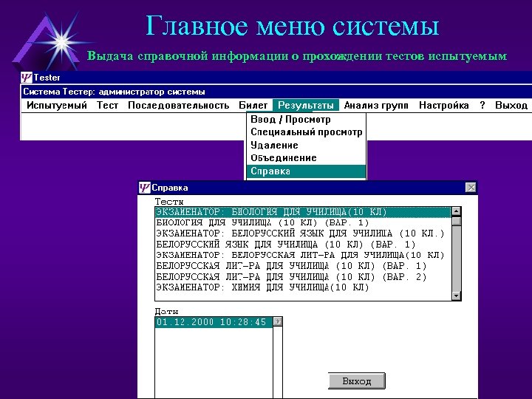Select ЭКЗАМЕНАТОР: ХИМИЯ ДЛЯ УЧИЛИЩА row
Viewport: 532px width, 399px height.
coord(304,287)
